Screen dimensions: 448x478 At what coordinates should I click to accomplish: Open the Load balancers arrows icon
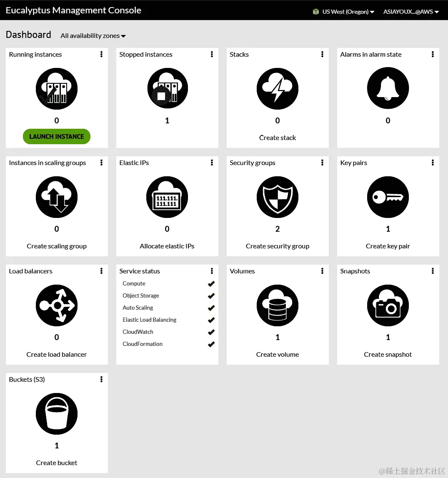pos(57,305)
